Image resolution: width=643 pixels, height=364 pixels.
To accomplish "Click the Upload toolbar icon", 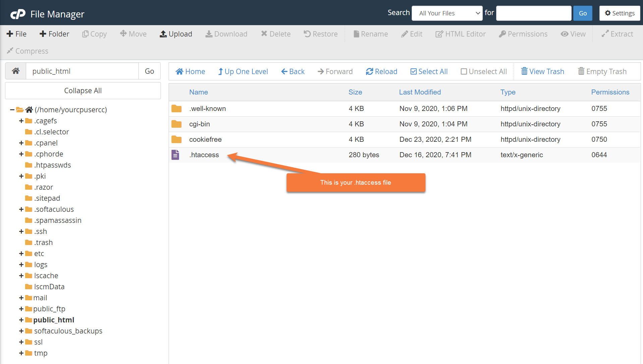I will click(x=163, y=34).
